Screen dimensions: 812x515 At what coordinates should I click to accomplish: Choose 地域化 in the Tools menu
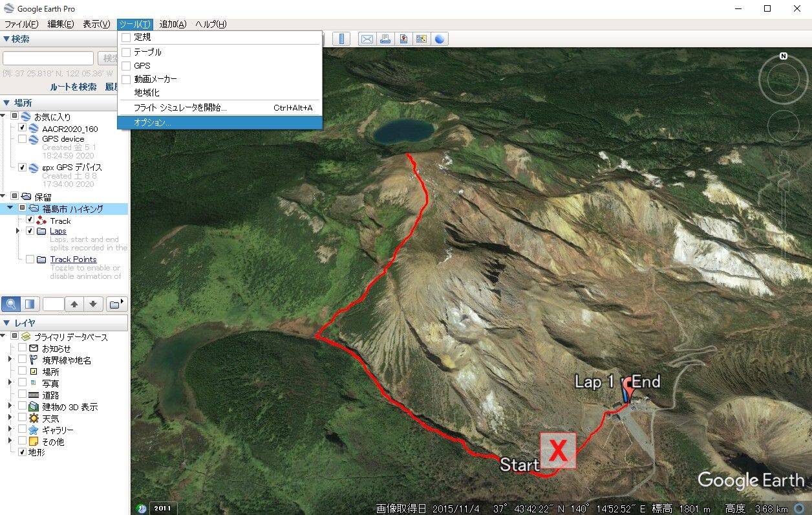click(x=220, y=93)
